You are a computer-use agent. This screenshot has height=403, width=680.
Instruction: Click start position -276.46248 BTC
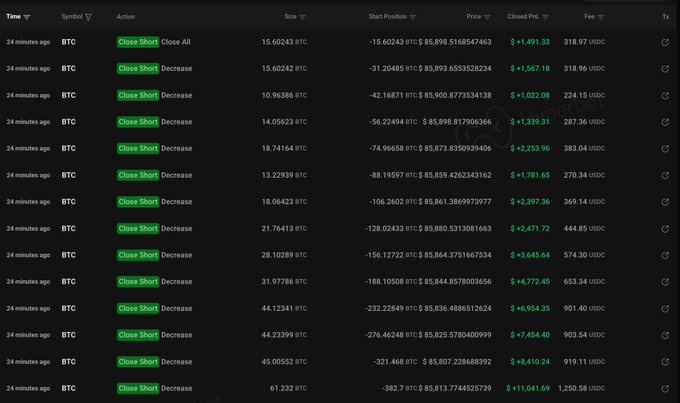(x=391, y=335)
